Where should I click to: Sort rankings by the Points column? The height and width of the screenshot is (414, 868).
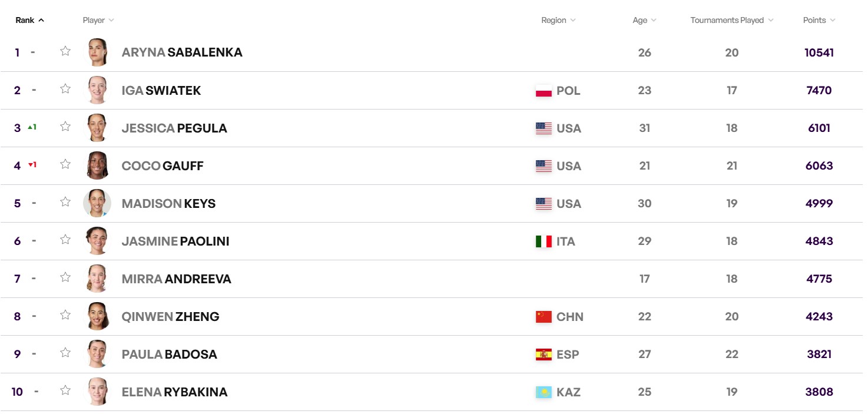pos(819,20)
